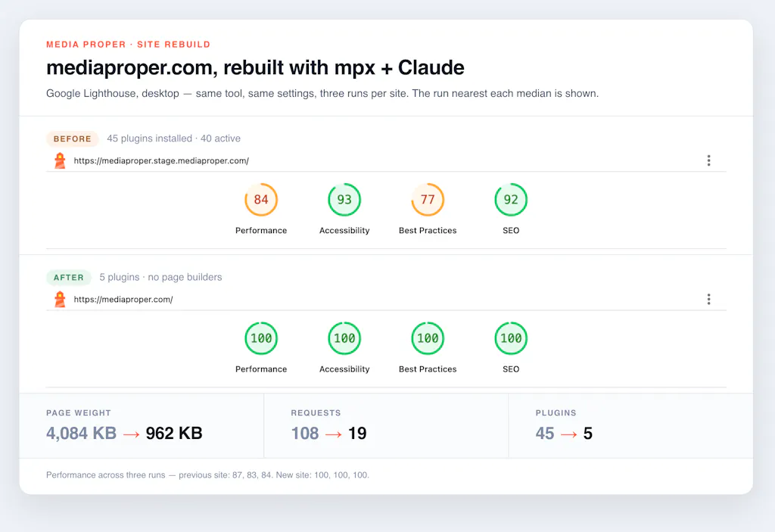Click the 19 requests value
Image resolution: width=775 pixels, height=532 pixels.
[357, 434]
